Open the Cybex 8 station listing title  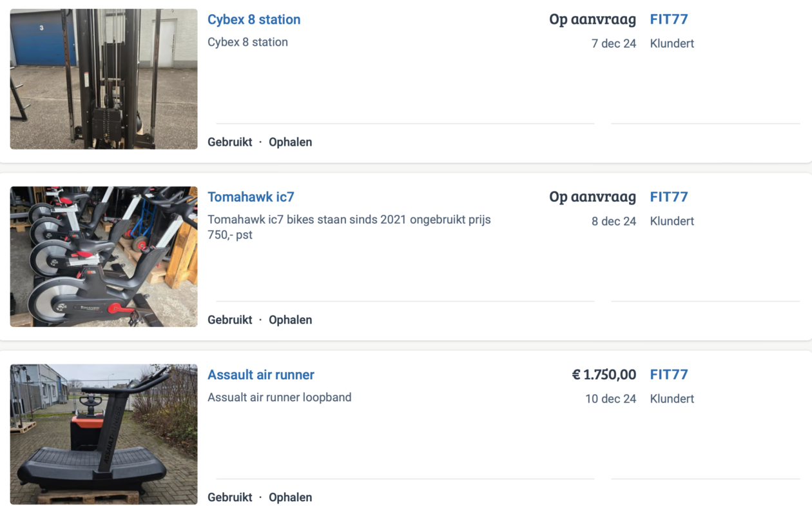point(254,19)
